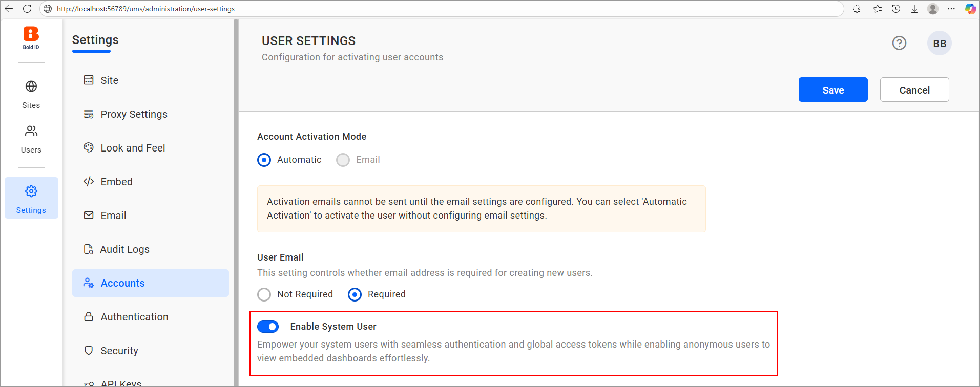Click the Cancel button
980x387 pixels.
tap(914, 90)
